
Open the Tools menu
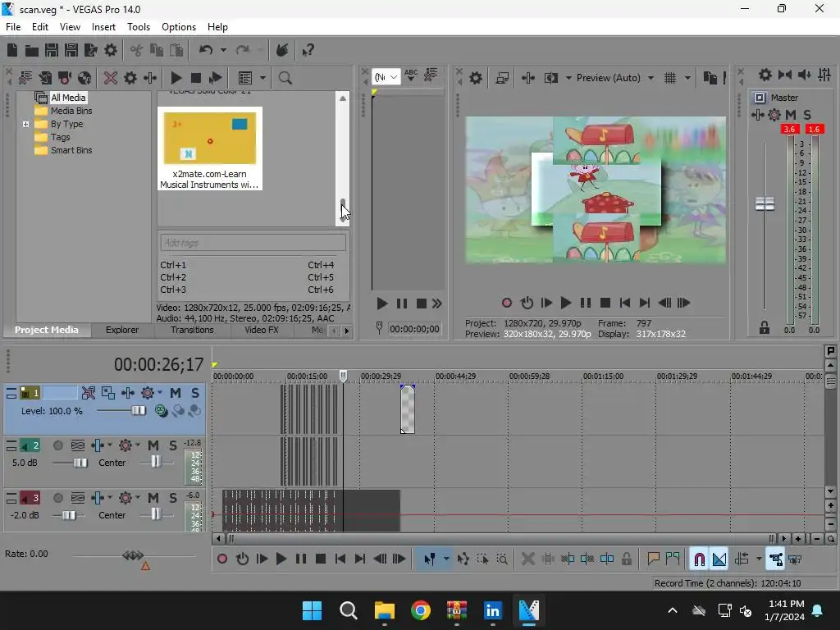[x=138, y=27]
